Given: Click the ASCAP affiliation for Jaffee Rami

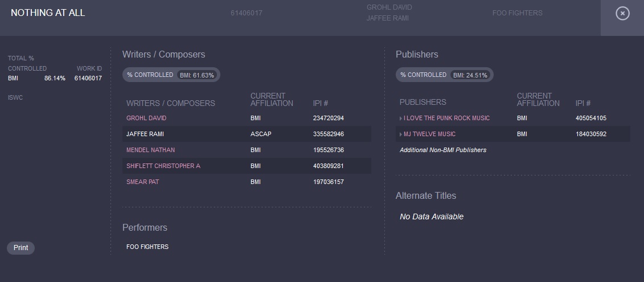Looking at the screenshot, I should [261, 134].
